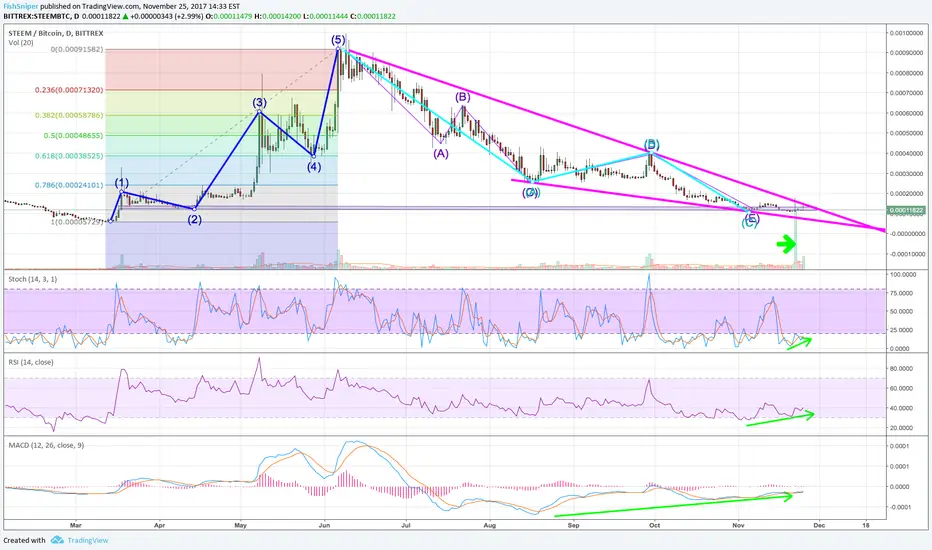Click the purple corrective wave (A) label
Screen dimensions: 932x550
[440, 153]
